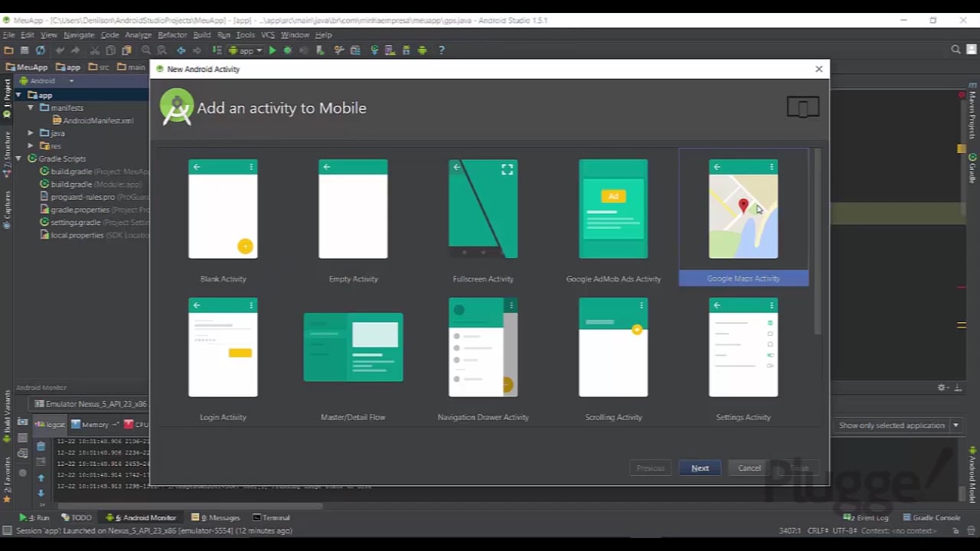Collapse the app module tree node
Screen dimensions: 980x551
click(18, 96)
